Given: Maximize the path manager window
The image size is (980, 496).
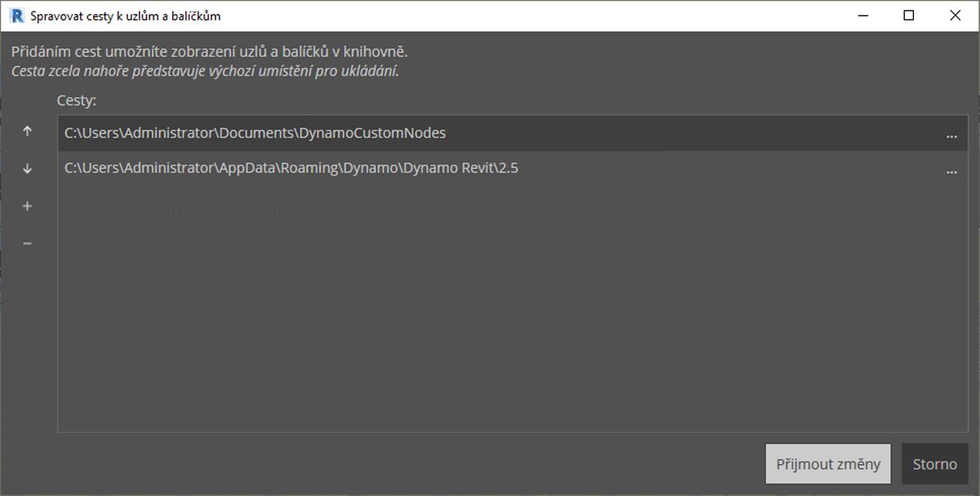Looking at the screenshot, I should (909, 16).
